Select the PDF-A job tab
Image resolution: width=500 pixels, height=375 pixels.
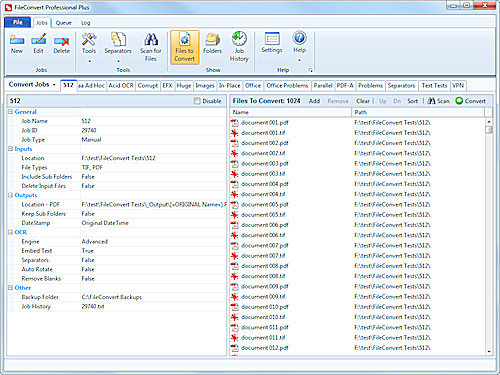click(x=345, y=86)
